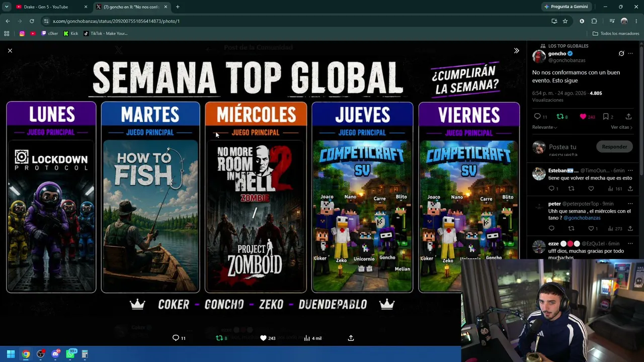The image size is (644, 362).
Task: Close the photo viewer with the X
Action: click(x=10, y=50)
